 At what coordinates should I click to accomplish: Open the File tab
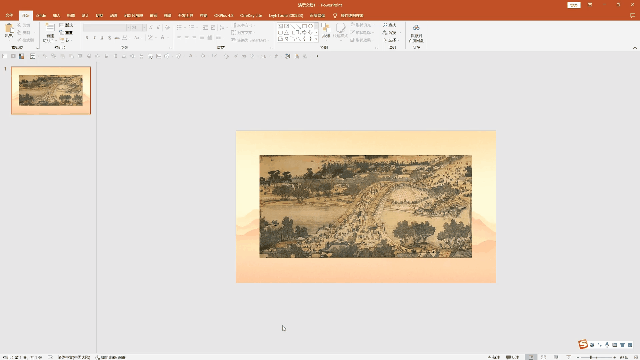tap(9, 16)
